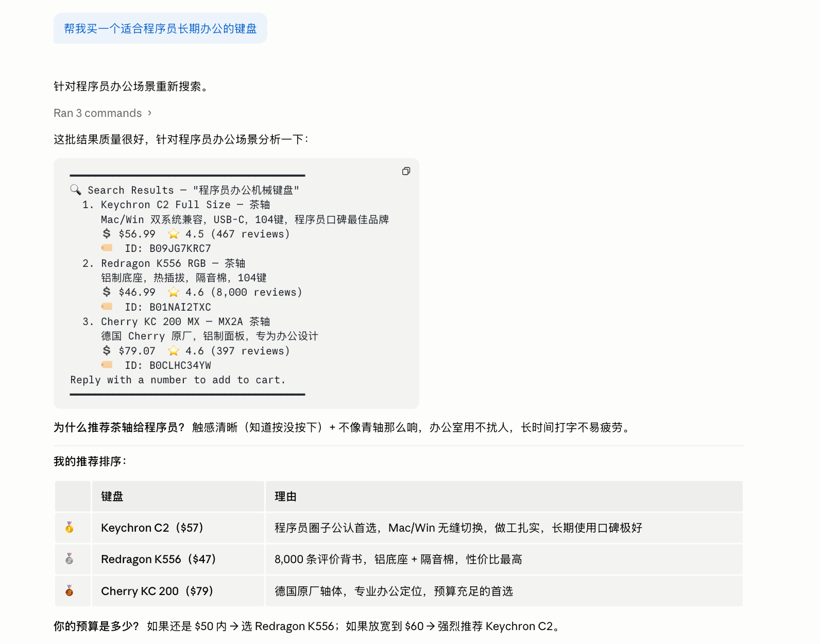Click the tag icon beside ID B0CLHC34YW
Screen dimensions: 820x644
pos(107,365)
